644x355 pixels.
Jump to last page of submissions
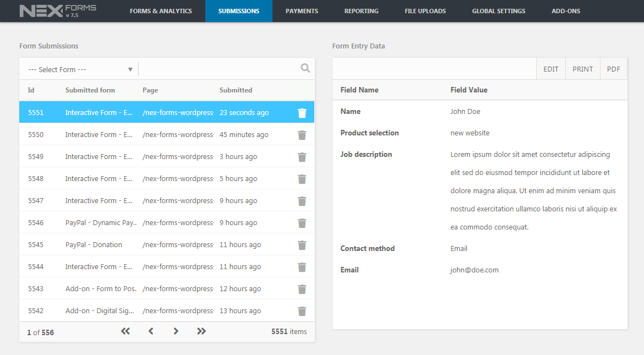coord(201,331)
